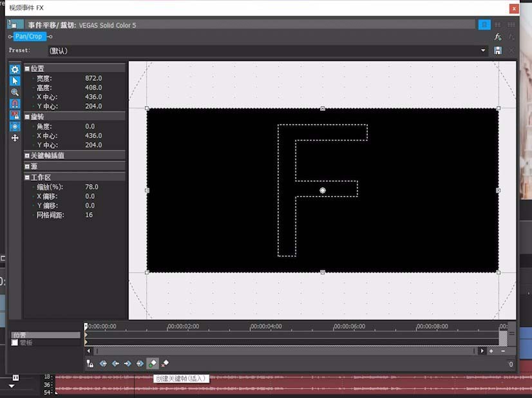Click the Remove Selected Plug-In icon
The image size is (532, 398).
[x=511, y=37]
